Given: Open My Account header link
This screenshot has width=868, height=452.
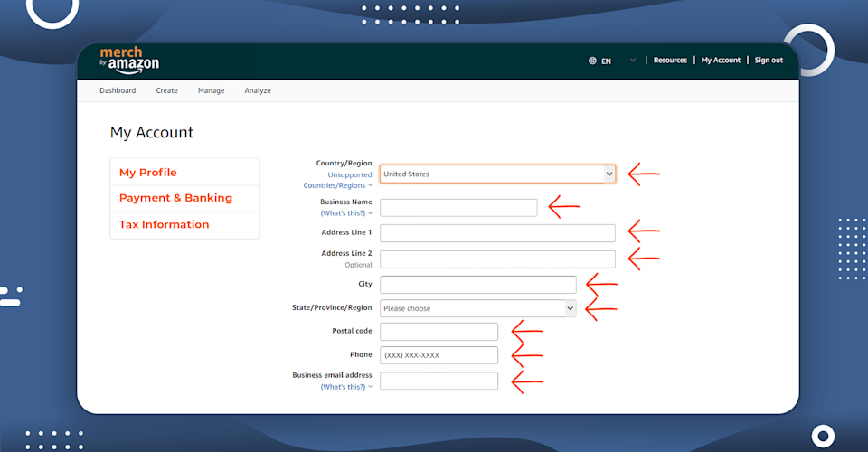Looking at the screenshot, I should click(721, 61).
